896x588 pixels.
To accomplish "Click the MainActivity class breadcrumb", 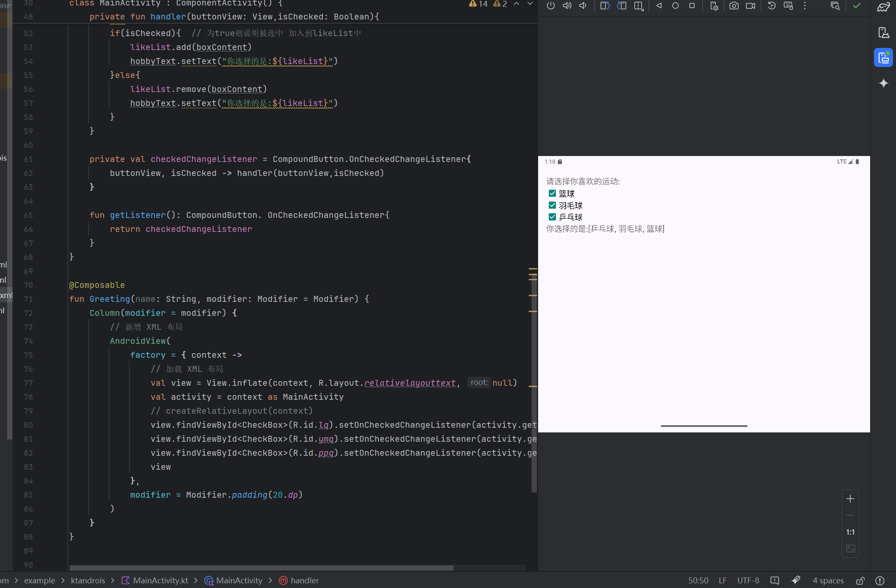I will tap(234, 580).
